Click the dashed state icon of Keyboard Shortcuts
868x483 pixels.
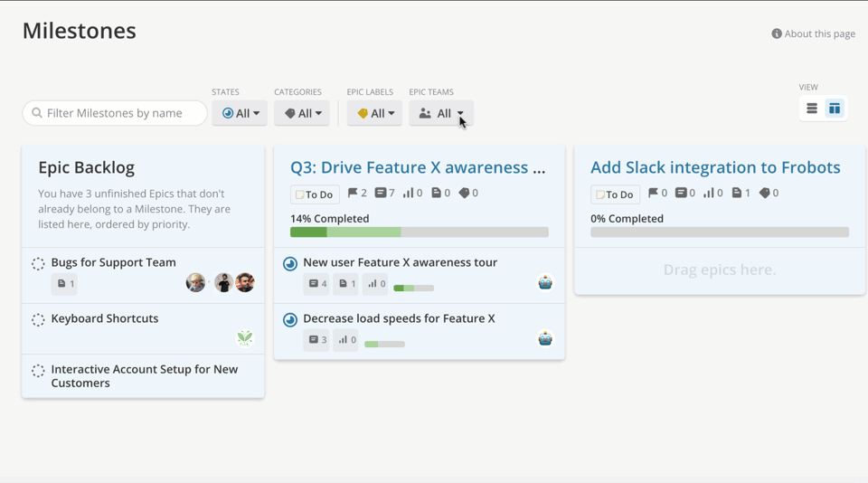[38, 319]
